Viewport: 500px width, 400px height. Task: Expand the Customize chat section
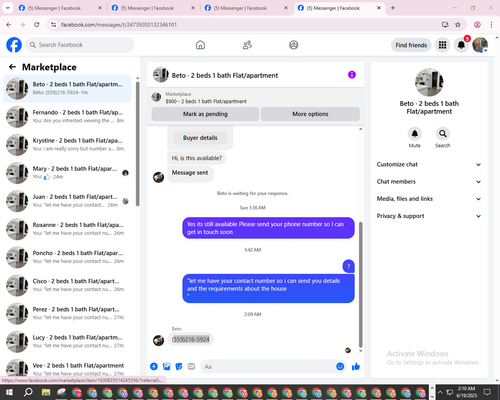click(429, 164)
